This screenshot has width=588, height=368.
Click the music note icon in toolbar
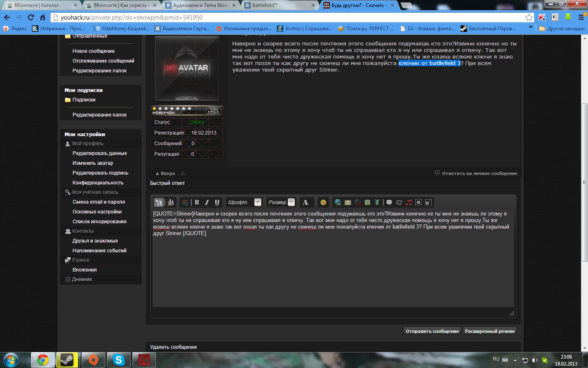point(409,202)
